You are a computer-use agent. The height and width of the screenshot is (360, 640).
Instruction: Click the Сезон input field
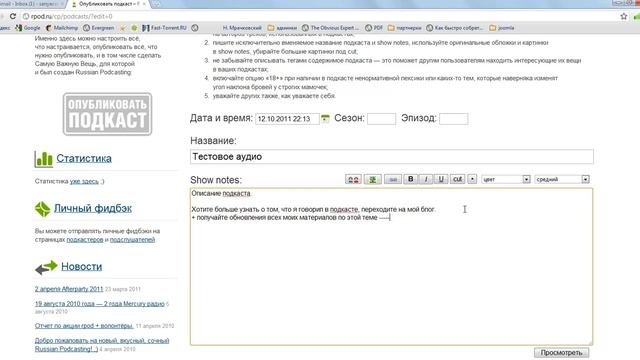point(381,119)
